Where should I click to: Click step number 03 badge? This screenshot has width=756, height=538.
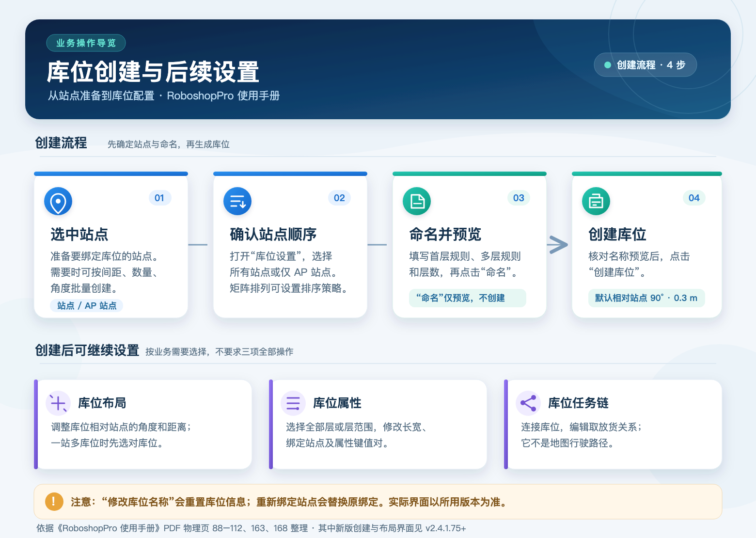[x=519, y=198]
